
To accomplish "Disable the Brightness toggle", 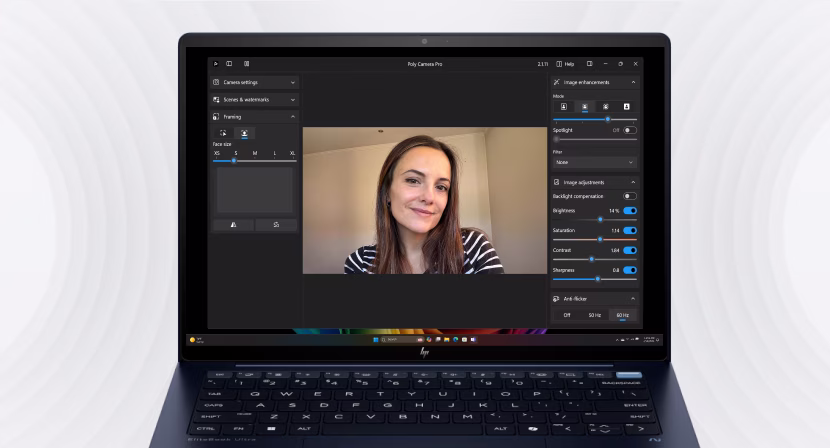I will click(629, 211).
